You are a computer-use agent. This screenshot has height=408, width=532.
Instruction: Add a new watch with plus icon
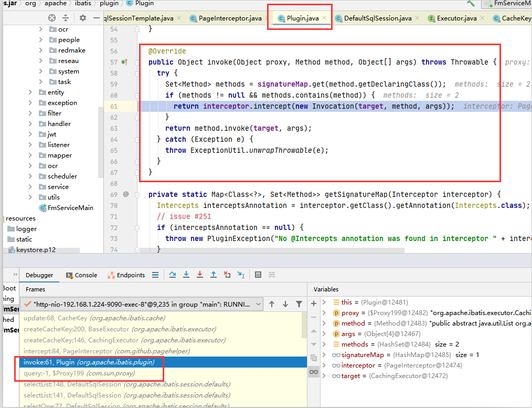(314, 304)
